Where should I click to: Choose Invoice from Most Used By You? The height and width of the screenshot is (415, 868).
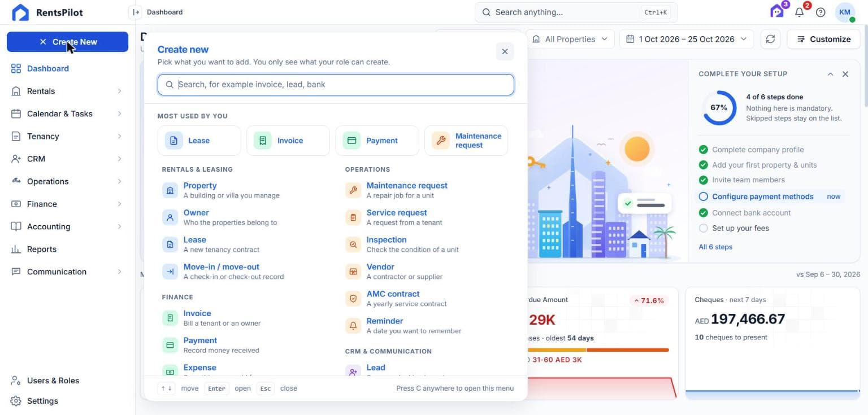click(288, 141)
